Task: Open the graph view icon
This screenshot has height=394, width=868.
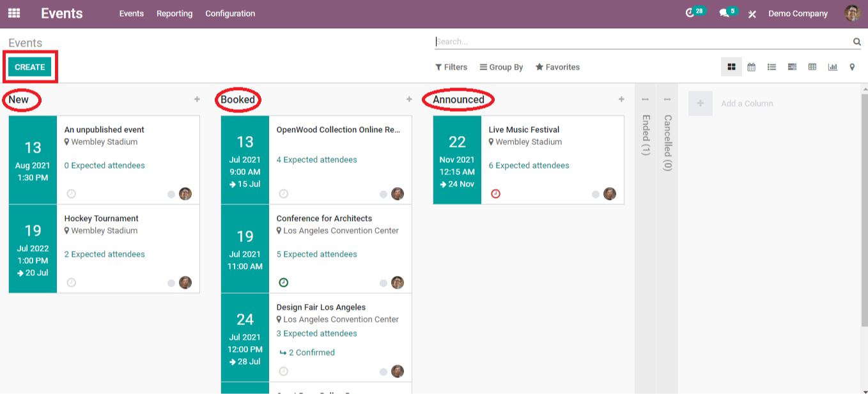Action: click(832, 67)
